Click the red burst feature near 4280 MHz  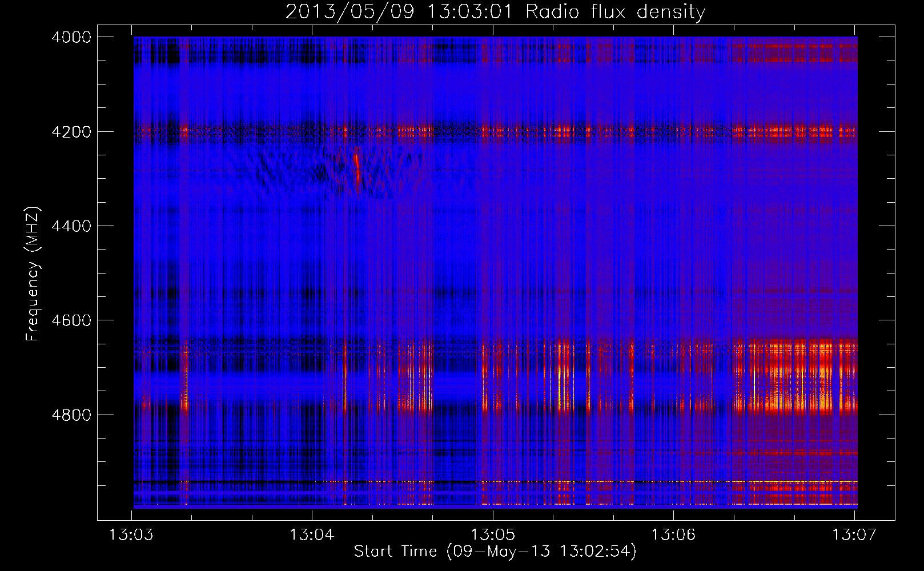357,167
